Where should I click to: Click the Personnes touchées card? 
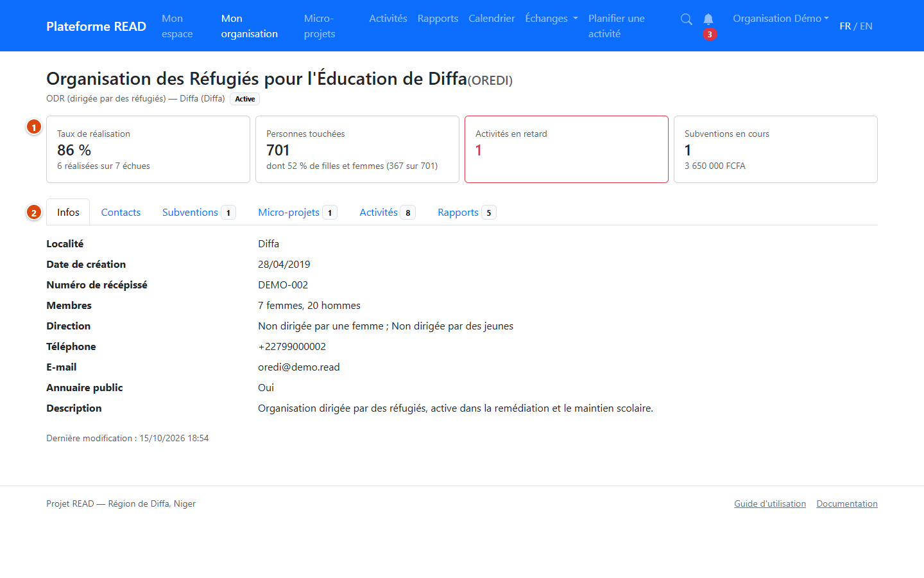(x=357, y=150)
